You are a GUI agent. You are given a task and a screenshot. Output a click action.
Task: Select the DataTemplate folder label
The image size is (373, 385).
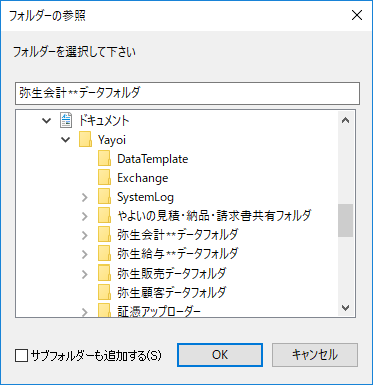(153, 159)
